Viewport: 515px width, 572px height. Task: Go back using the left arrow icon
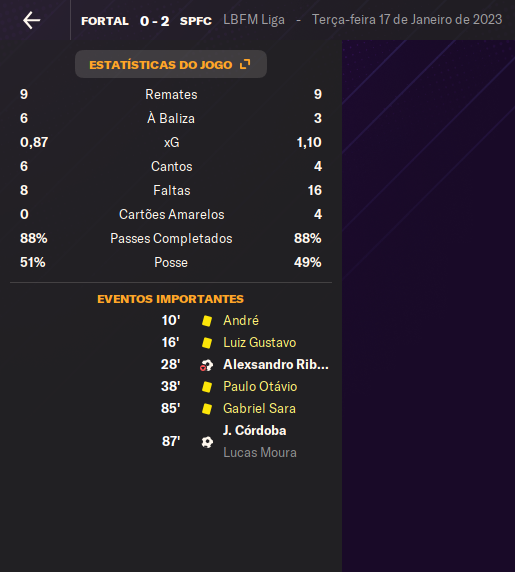point(32,20)
